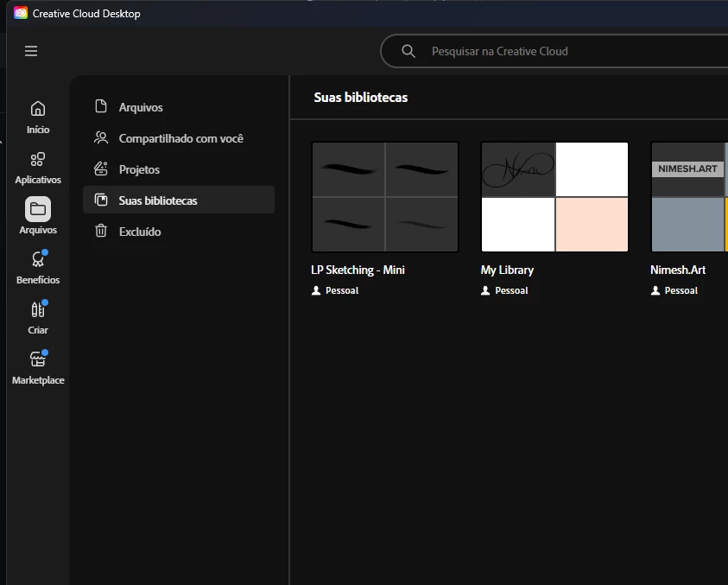Select Arquivos in the side panel
The image size is (728, 585).
[179, 107]
